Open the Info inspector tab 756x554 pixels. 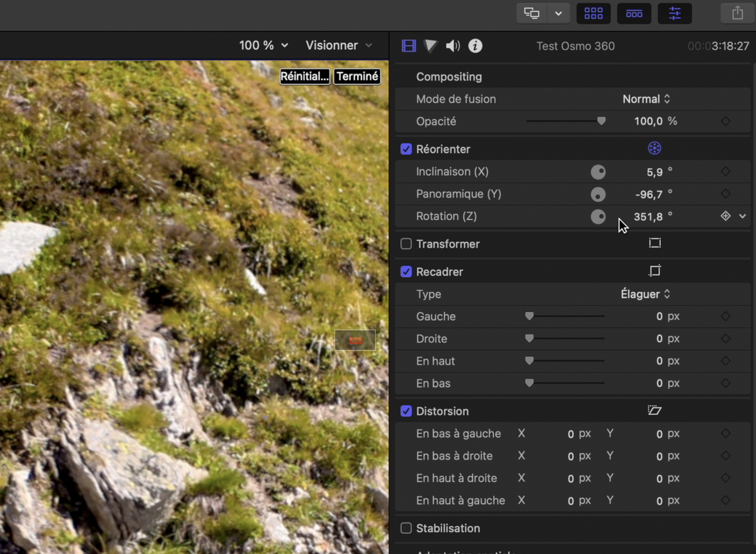[x=475, y=45]
